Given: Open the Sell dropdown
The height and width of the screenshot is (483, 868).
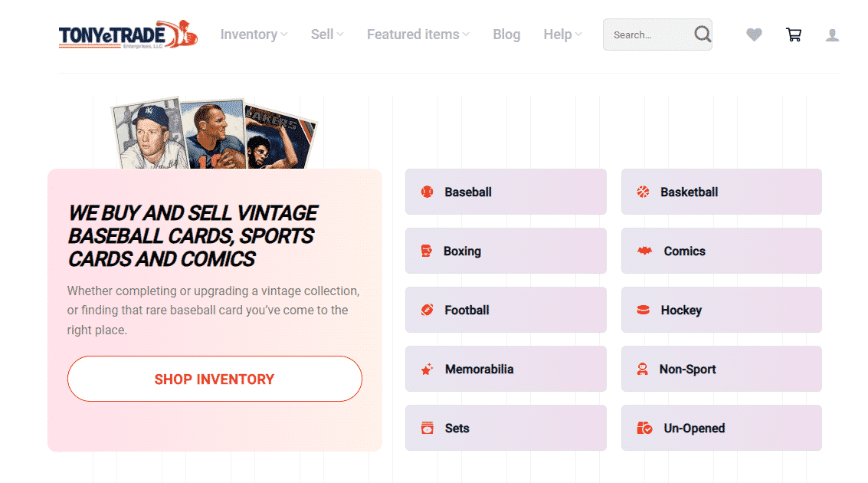Looking at the screenshot, I should (326, 34).
